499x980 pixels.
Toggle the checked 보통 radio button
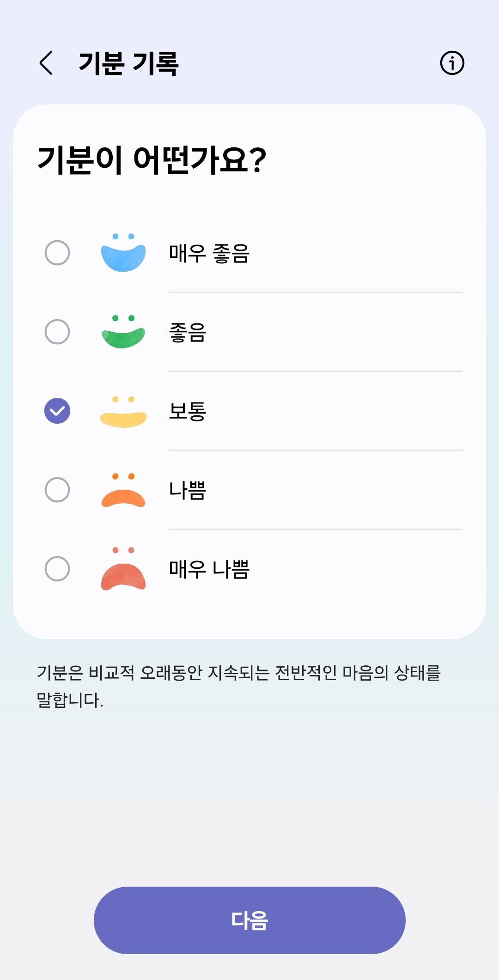57,411
